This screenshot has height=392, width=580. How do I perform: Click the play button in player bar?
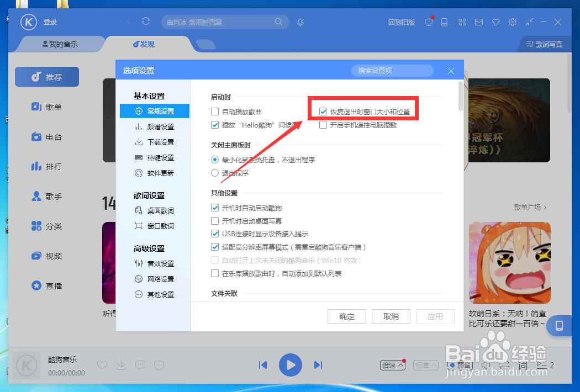(291, 365)
